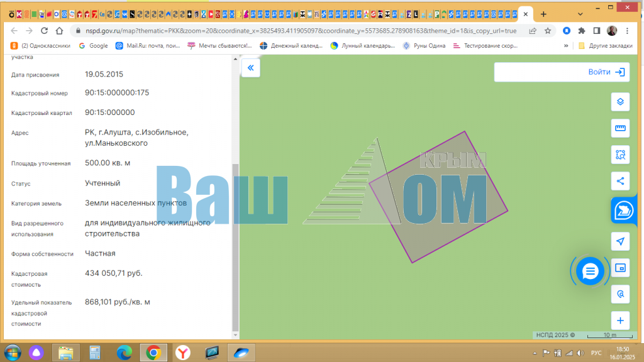Zoom in with the plus button
The height and width of the screenshot is (362, 644).
620,321
